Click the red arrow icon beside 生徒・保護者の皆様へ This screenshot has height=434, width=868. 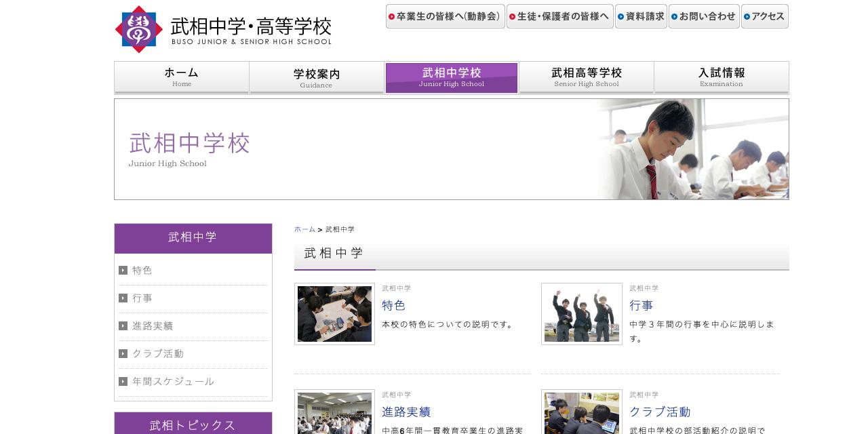[x=514, y=17]
